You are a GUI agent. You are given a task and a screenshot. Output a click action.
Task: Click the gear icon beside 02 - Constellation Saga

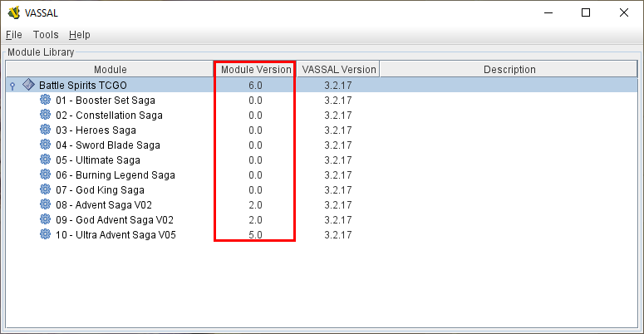pos(45,115)
